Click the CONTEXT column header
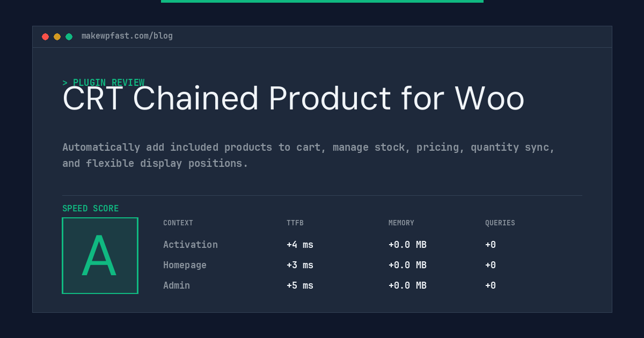This screenshot has height=338, width=644. pyautogui.click(x=178, y=223)
